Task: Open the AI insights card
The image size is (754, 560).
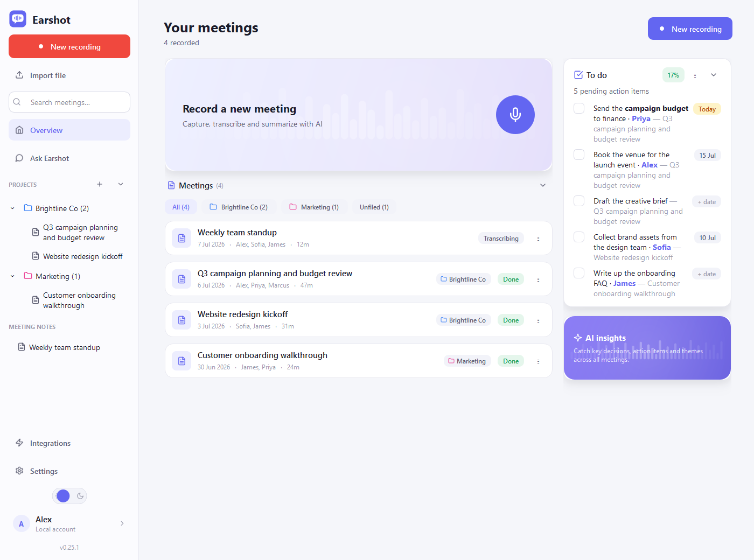Action: pos(647,348)
